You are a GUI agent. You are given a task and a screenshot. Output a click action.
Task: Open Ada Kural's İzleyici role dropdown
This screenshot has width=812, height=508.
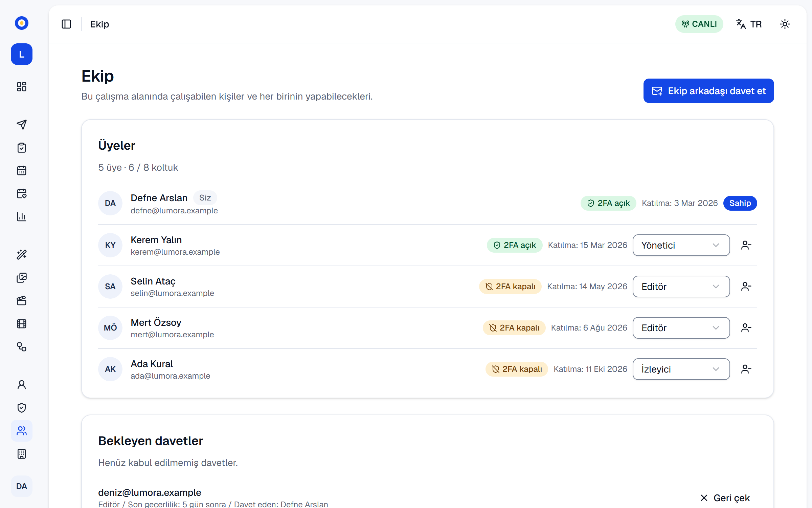681,369
